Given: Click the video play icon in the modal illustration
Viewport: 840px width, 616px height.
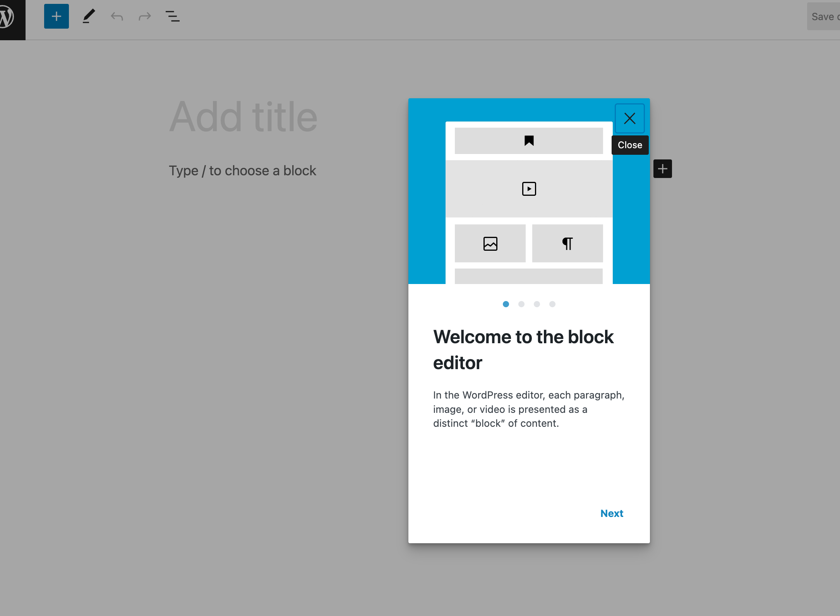Looking at the screenshot, I should point(529,188).
